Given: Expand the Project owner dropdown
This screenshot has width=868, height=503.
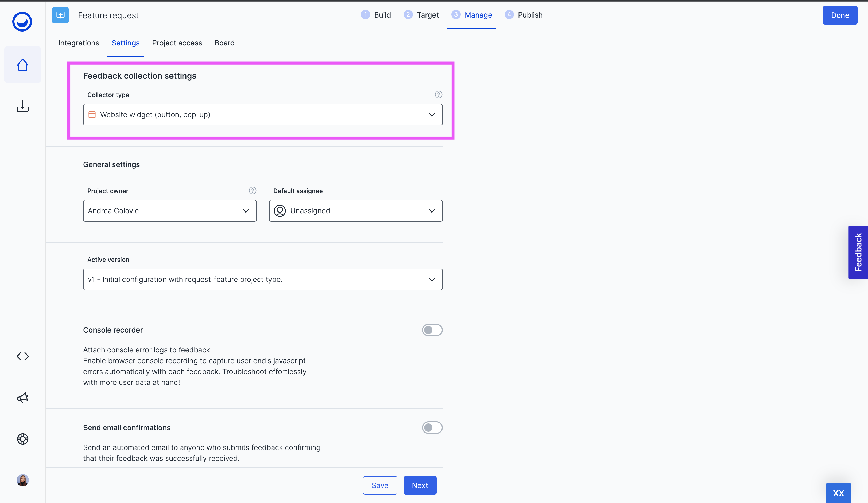Looking at the screenshot, I should (169, 211).
